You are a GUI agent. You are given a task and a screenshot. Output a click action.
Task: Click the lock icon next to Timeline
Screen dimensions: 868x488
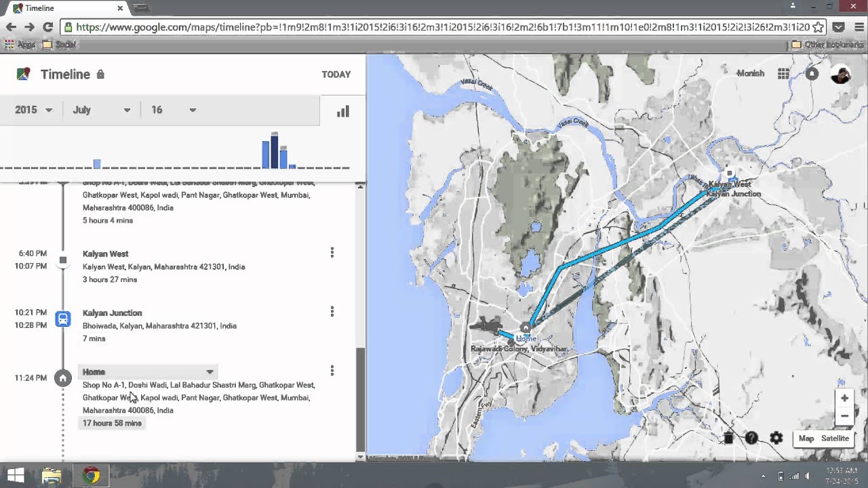(100, 75)
